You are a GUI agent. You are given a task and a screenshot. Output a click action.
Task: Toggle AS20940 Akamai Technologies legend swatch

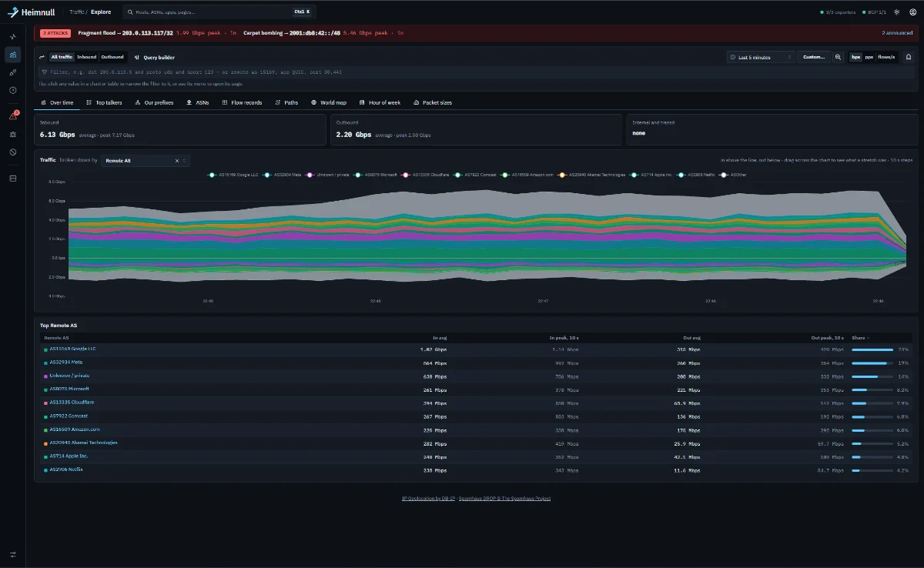pyautogui.click(x=563, y=175)
